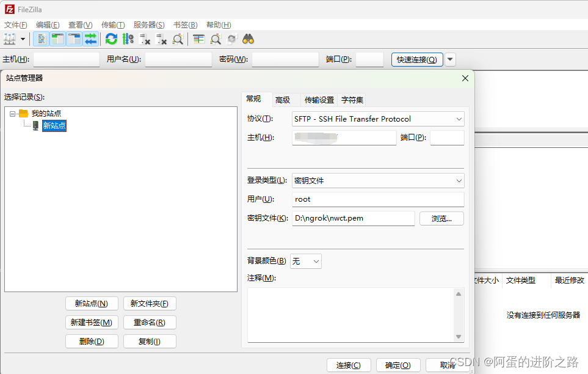Viewport: 588px width, 374px height.
Task: Click the 快速连接(Q) button
Action: [x=417, y=60]
